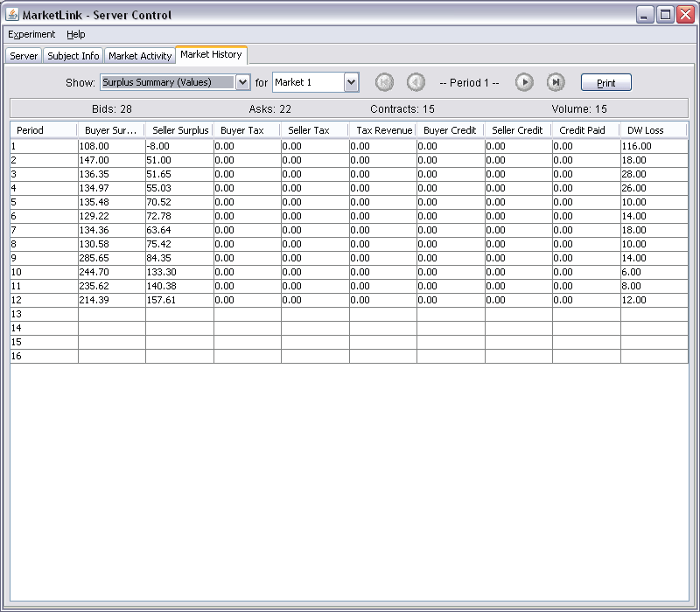700x612 pixels.
Task: Select seller surplus value 72.78
Action: (x=179, y=216)
